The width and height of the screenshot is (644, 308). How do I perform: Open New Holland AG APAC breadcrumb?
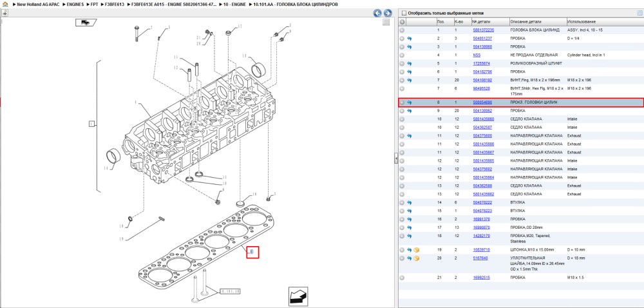coord(38,4)
